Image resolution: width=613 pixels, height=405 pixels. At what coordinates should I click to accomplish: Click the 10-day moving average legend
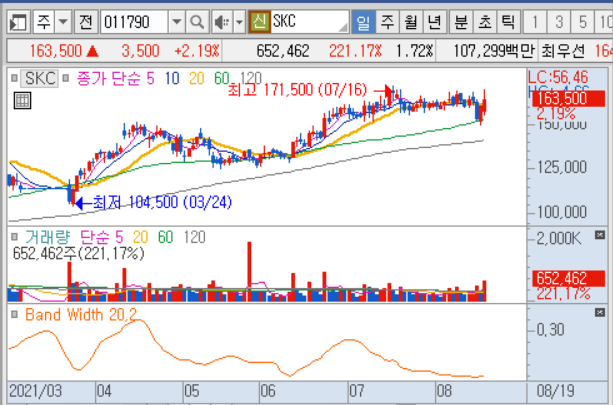pyautogui.click(x=172, y=79)
